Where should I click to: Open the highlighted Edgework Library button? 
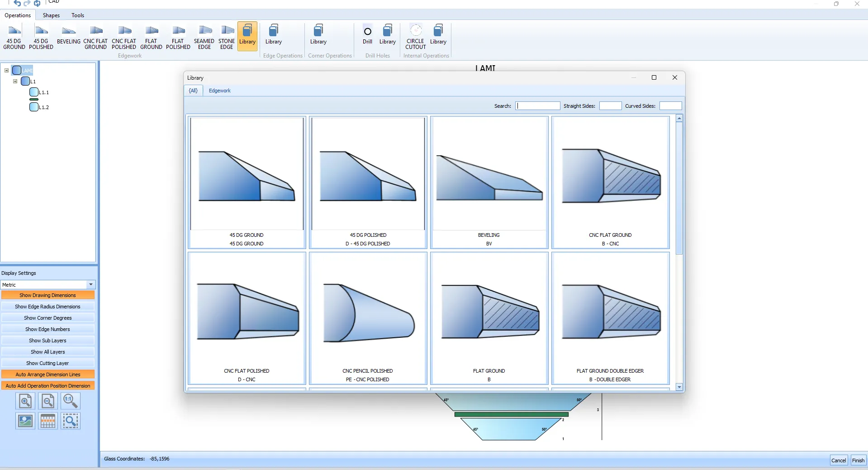pos(247,36)
